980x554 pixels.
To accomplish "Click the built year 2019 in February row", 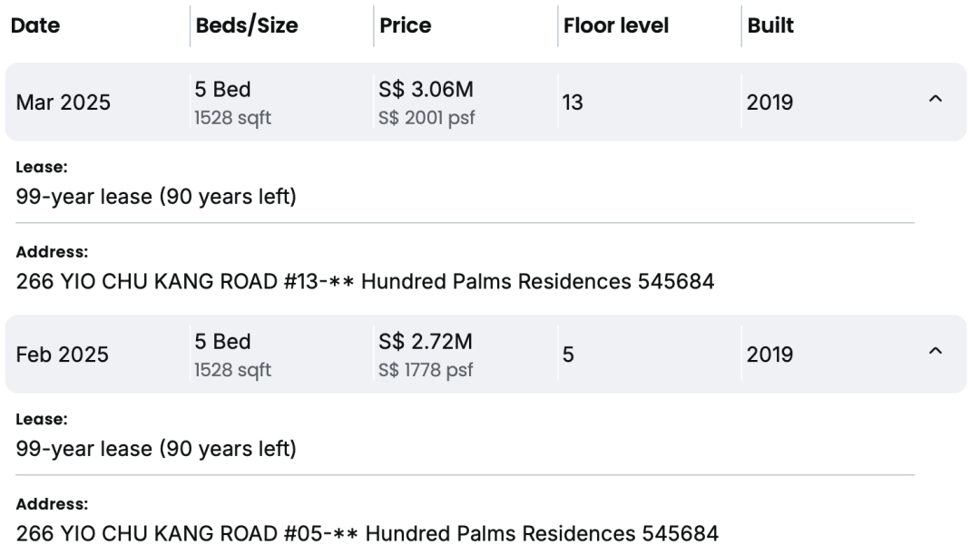I will pos(770,355).
